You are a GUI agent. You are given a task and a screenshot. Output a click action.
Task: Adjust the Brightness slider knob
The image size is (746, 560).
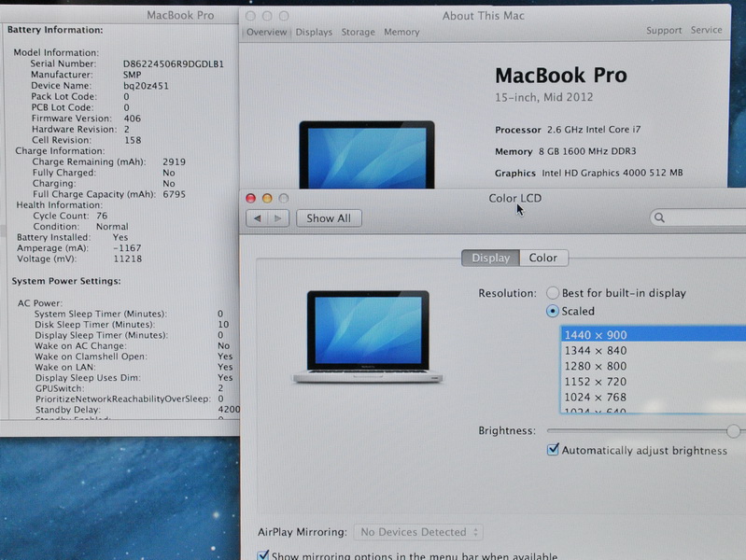point(733,431)
